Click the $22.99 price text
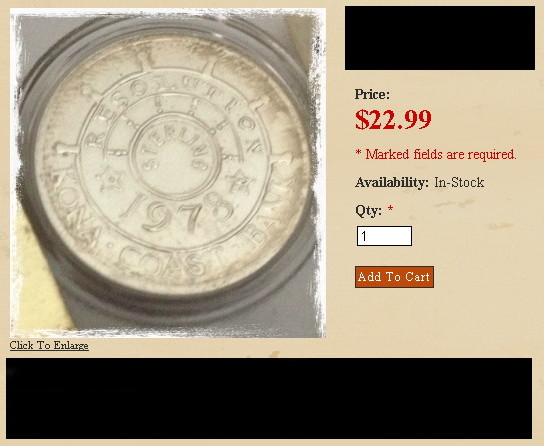This screenshot has height=446, width=544. coord(393,119)
